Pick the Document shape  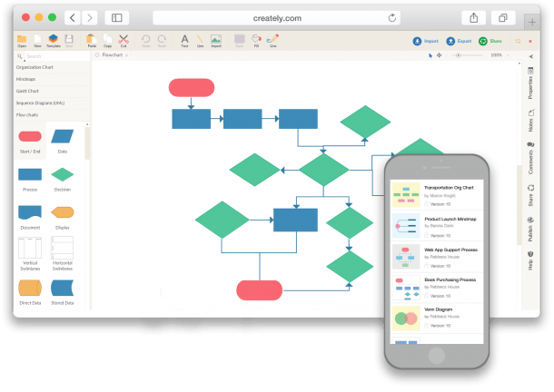tap(30, 212)
